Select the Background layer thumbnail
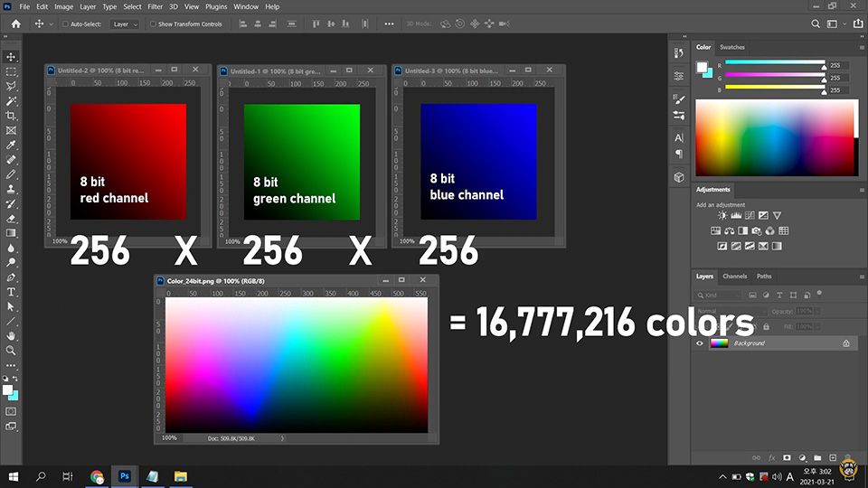868x488 pixels. [719, 343]
